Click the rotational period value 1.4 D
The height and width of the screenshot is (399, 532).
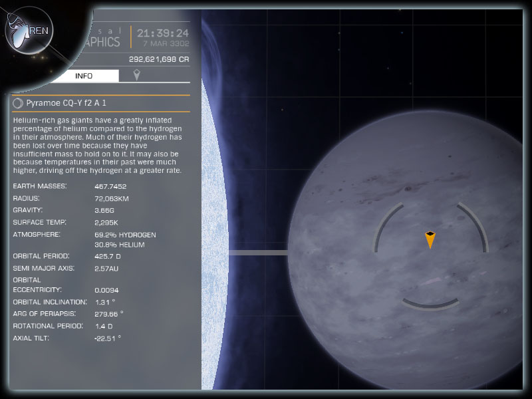click(x=104, y=327)
